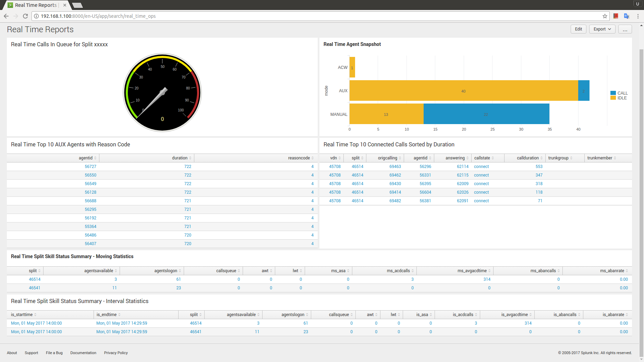Screen dimensions: 644x362
Task: Click the browser back arrow
Action: tap(6, 16)
